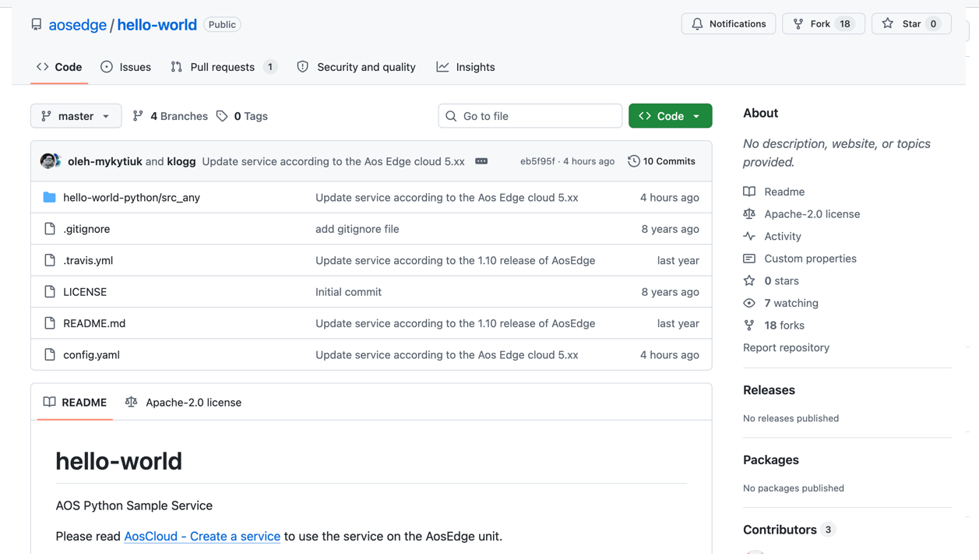Image resolution: width=979 pixels, height=560 pixels.
Task: Open the config.yaml file
Action: [91, 354]
